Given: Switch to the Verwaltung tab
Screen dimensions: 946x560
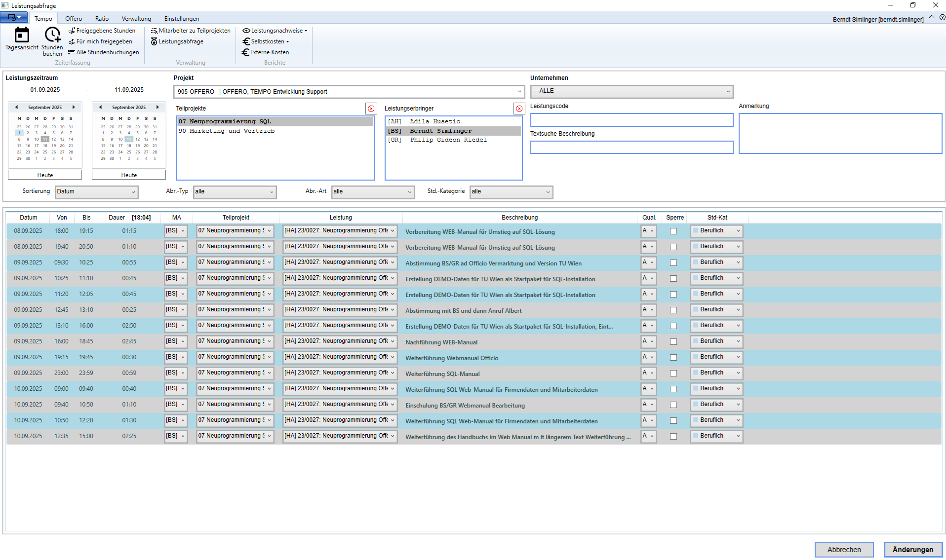Looking at the screenshot, I should pos(136,19).
